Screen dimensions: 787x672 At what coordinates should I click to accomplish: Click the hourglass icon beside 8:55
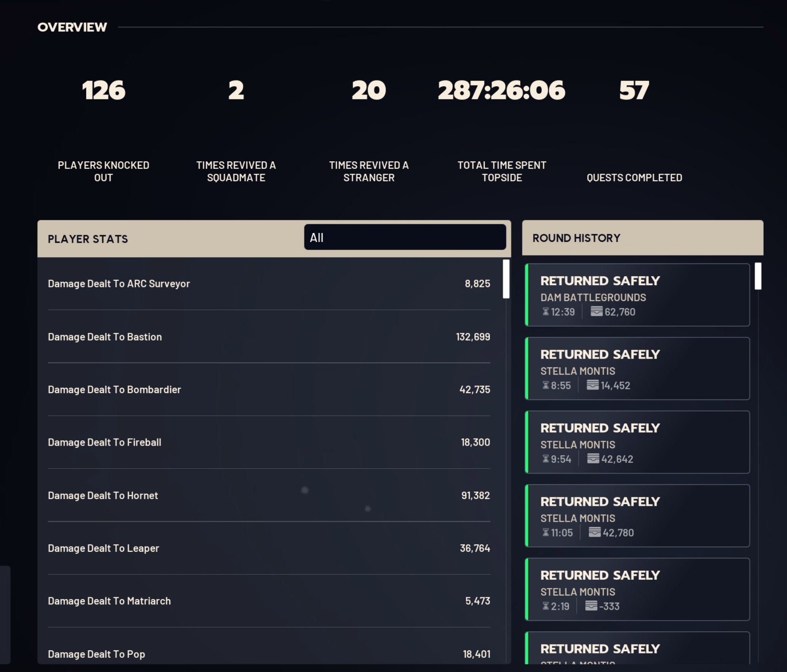[x=545, y=386]
